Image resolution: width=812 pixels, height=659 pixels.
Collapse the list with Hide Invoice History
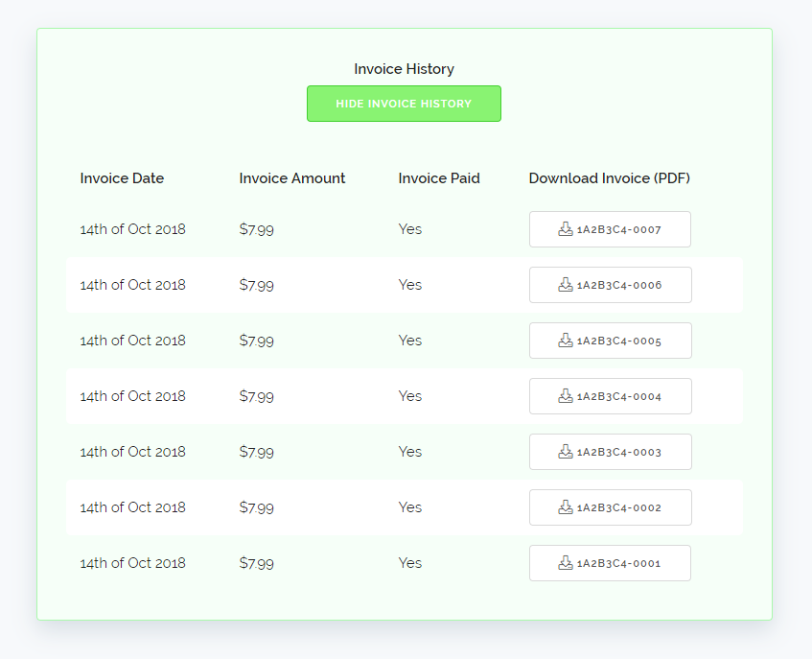(404, 104)
